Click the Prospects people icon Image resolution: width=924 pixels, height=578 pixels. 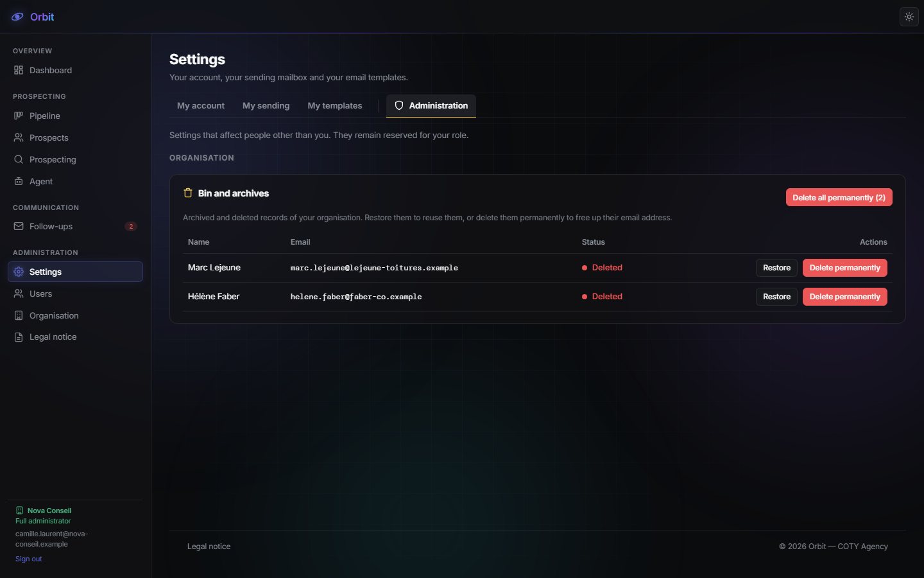coord(19,137)
